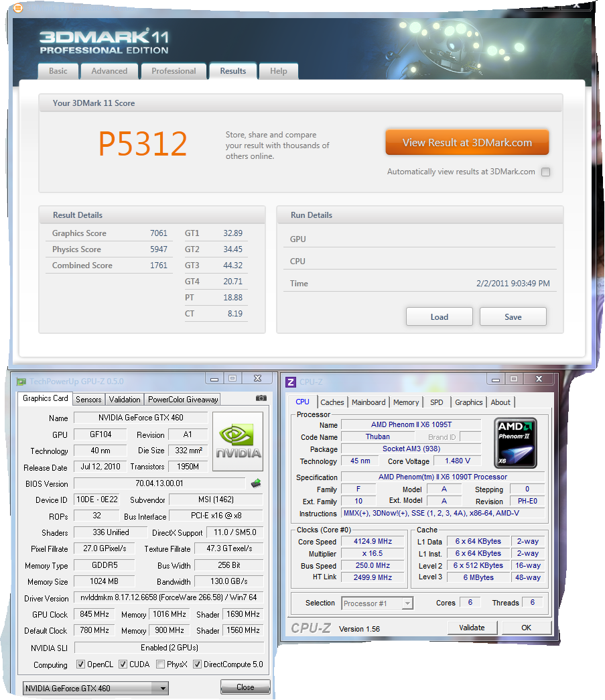
Task: Click the Bus Interface value PCI-E x16 @ x8
Action: 216,516
